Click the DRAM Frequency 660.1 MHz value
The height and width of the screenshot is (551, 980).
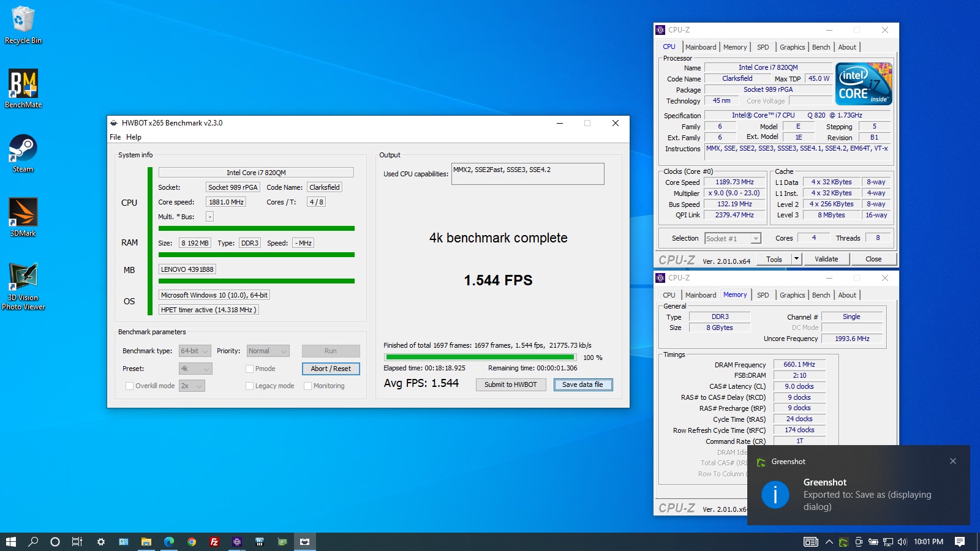(x=799, y=364)
